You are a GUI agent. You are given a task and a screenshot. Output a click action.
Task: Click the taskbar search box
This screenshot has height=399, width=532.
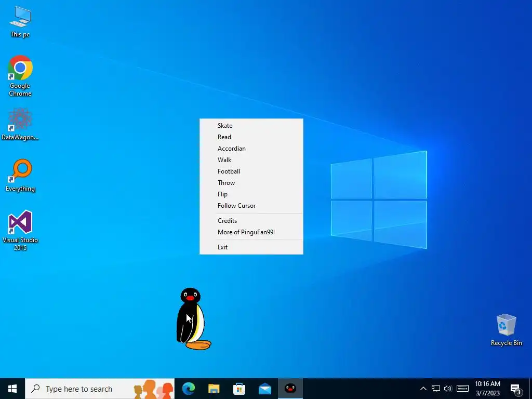coord(100,389)
